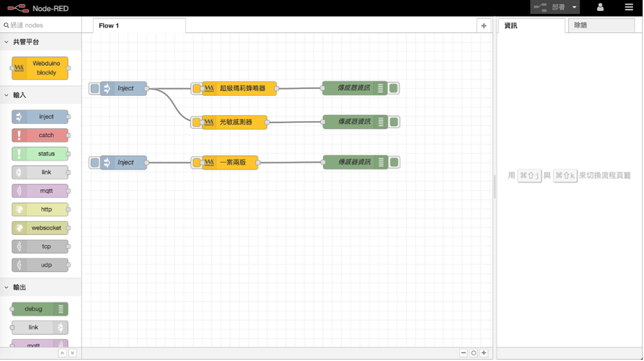Select the tcp node in palette
This screenshot has width=644, height=361.
pyautogui.click(x=40, y=247)
